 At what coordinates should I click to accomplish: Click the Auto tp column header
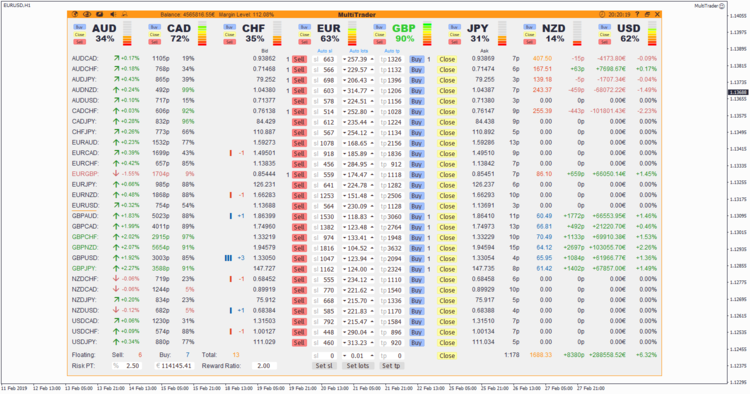point(392,51)
